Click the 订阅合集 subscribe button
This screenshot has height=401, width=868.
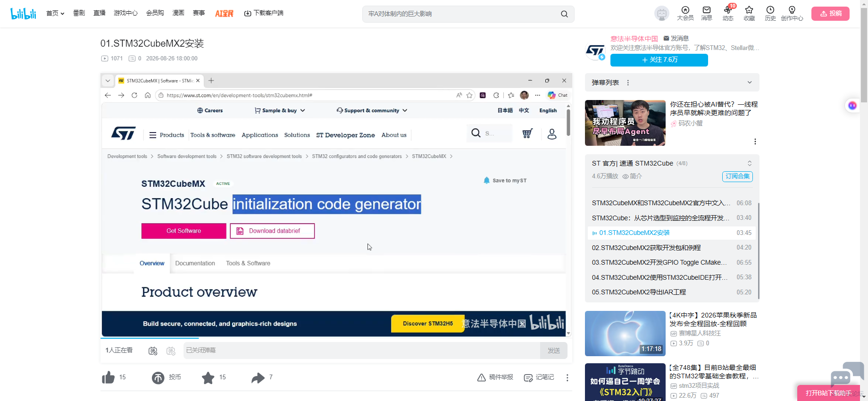click(x=737, y=176)
